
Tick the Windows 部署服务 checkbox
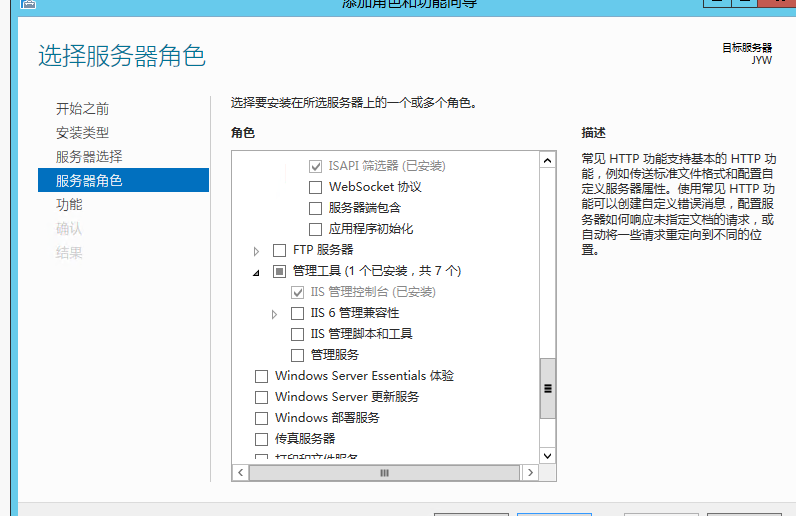pyautogui.click(x=262, y=418)
